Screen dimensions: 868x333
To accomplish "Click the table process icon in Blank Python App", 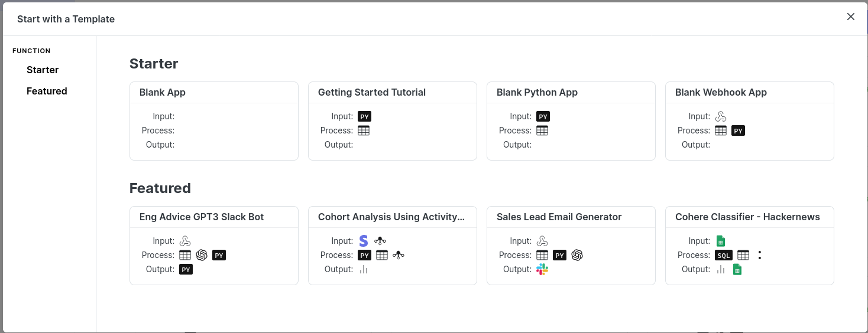I will pos(542,130).
